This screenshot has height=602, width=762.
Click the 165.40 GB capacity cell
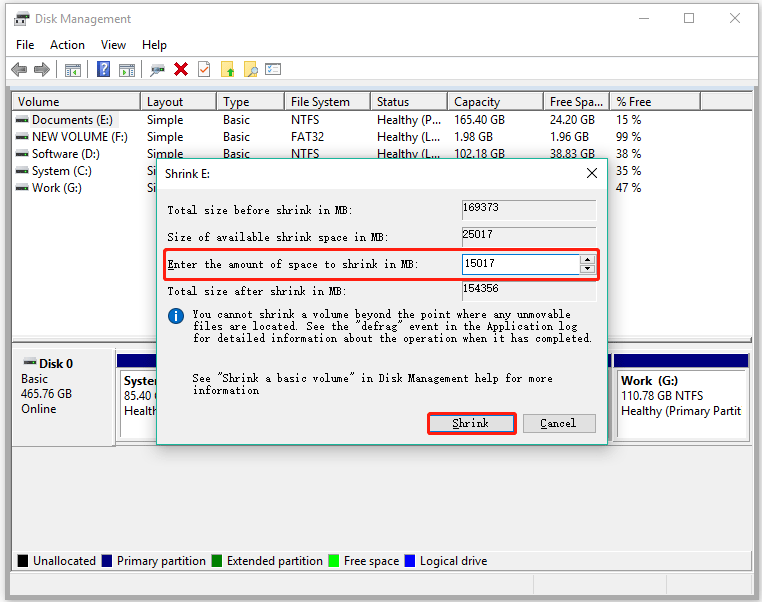479,120
